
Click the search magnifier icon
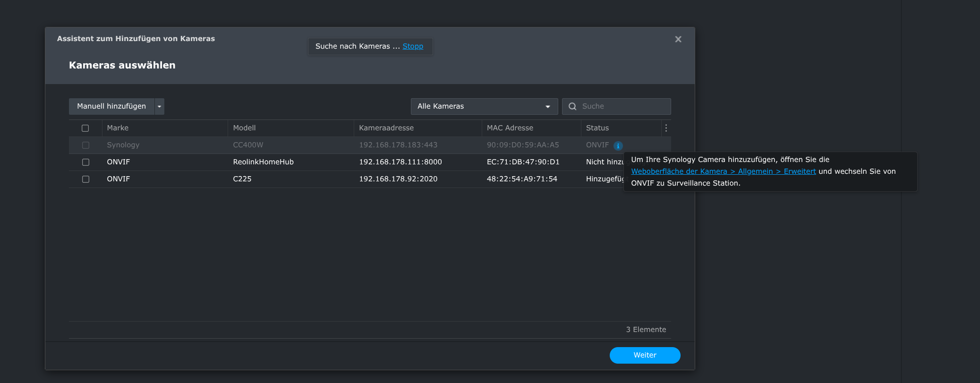click(572, 106)
